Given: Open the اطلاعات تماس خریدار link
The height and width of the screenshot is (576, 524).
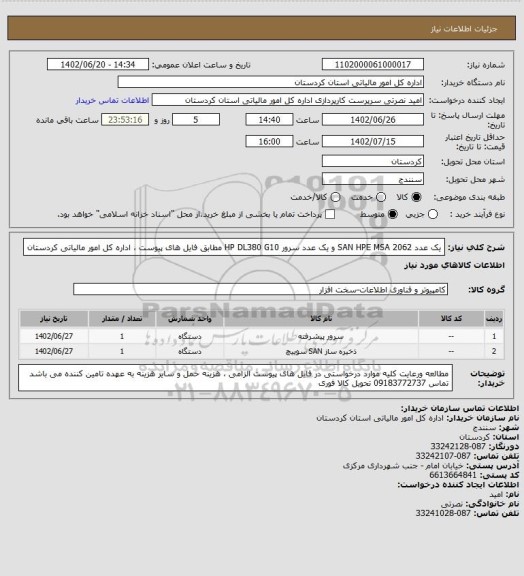Looking at the screenshot, I should 112,100.
